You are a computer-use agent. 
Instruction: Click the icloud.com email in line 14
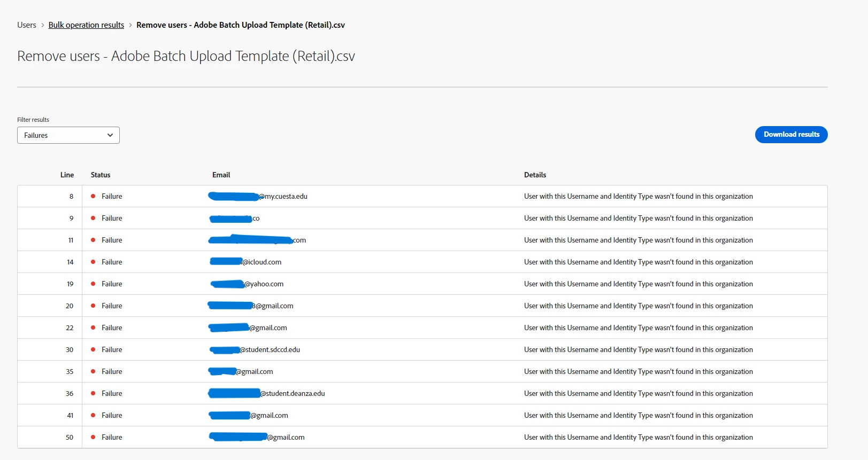point(245,262)
